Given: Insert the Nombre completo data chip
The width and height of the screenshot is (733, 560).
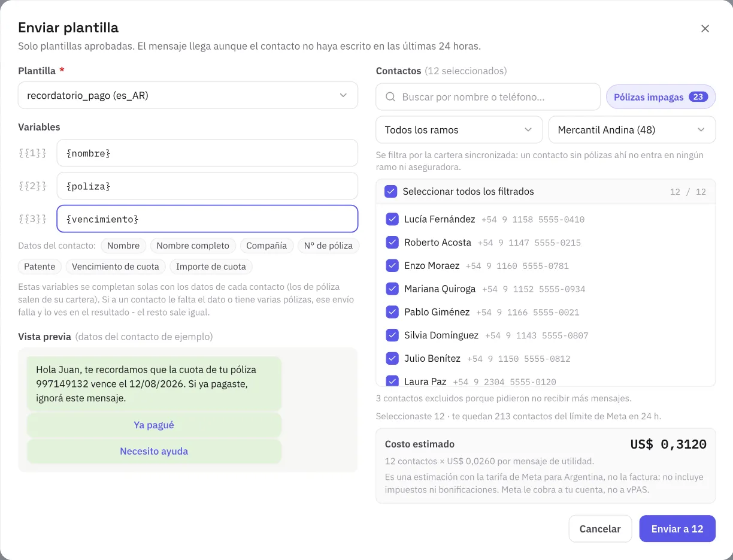Looking at the screenshot, I should 193,246.
